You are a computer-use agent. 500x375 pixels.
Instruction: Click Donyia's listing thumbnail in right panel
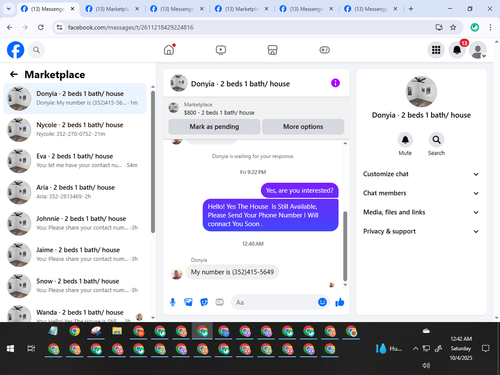[421, 91]
